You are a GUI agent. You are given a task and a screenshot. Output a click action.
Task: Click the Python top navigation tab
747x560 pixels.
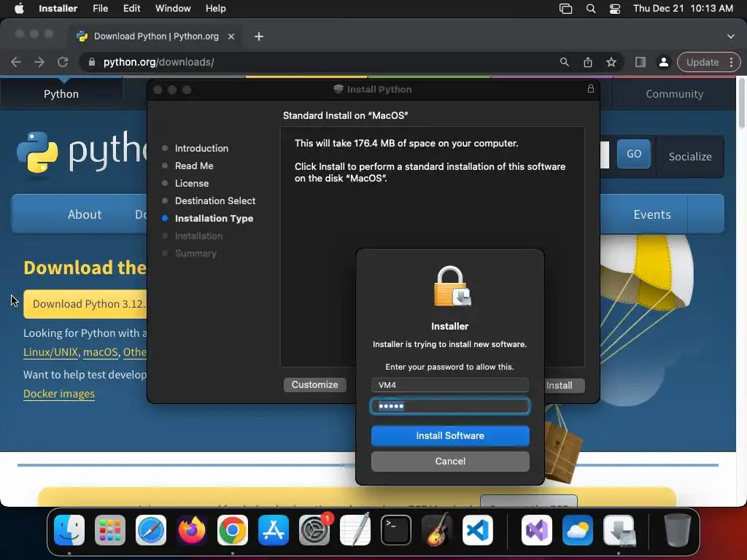61,94
